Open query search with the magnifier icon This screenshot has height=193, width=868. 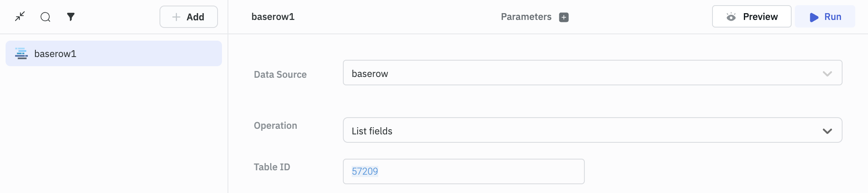pos(45,17)
